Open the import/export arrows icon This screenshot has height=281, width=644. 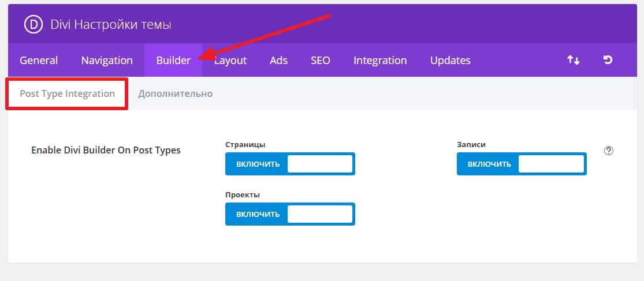click(x=573, y=60)
